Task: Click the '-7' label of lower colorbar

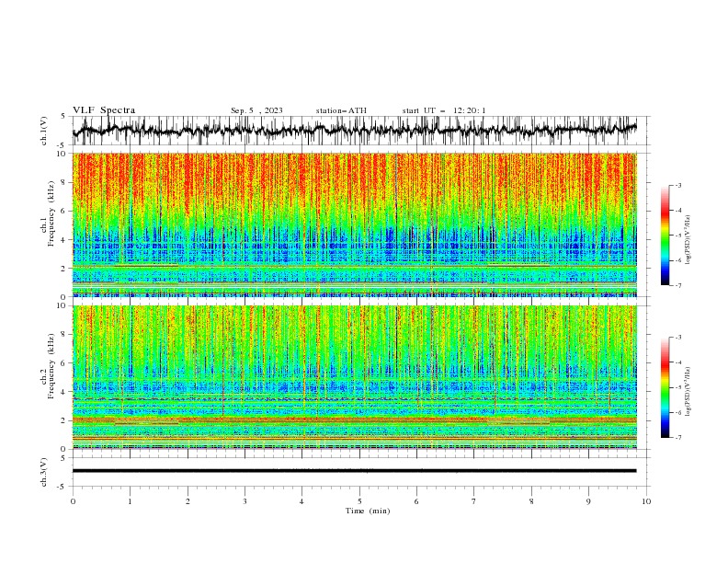Action: pyautogui.click(x=677, y=437)
